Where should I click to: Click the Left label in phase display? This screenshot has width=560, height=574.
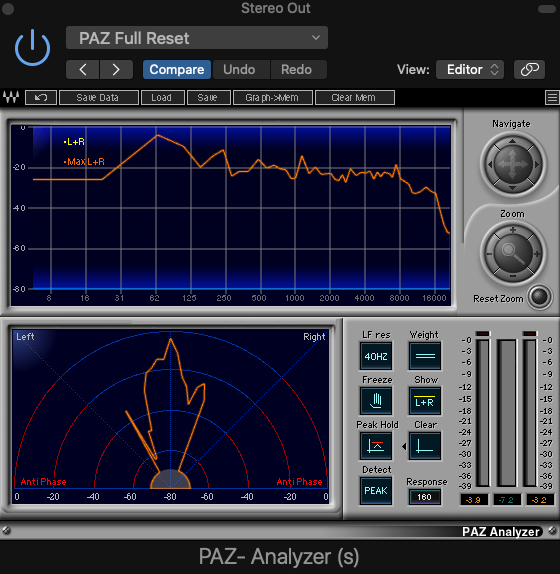point(25,336)
